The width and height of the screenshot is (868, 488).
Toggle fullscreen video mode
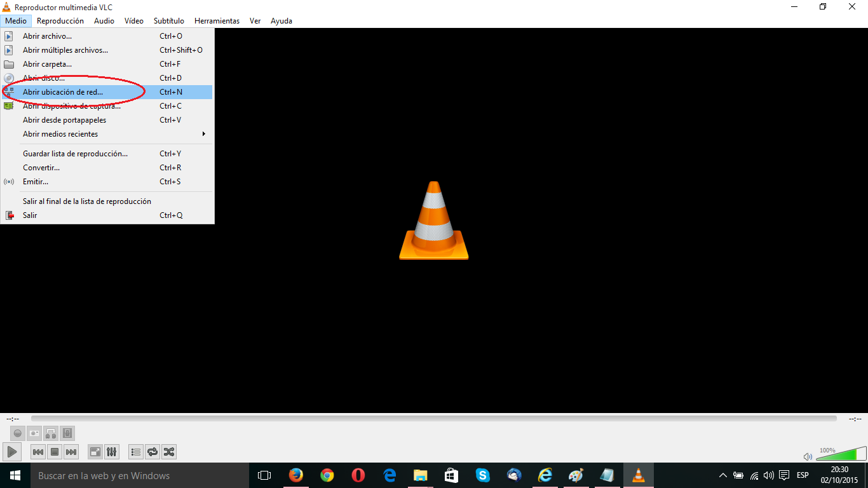point(95,452)
